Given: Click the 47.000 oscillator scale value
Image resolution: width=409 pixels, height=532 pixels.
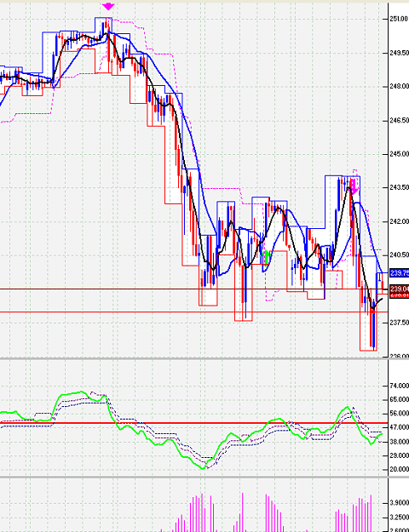Looking at the screenshot, I should coord(399,427).
